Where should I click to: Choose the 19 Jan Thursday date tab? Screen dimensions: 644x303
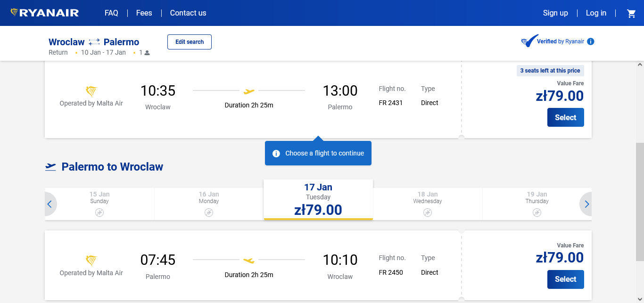coord(537,204)
